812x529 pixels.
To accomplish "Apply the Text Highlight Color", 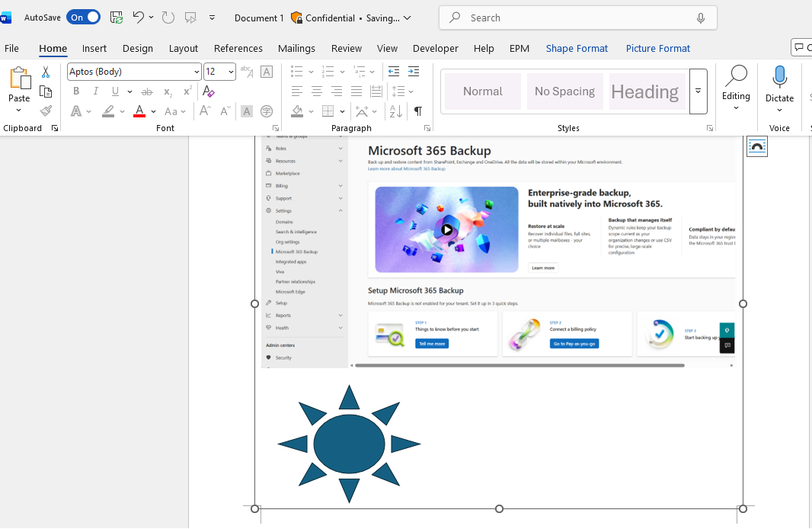I will point(108,111).
